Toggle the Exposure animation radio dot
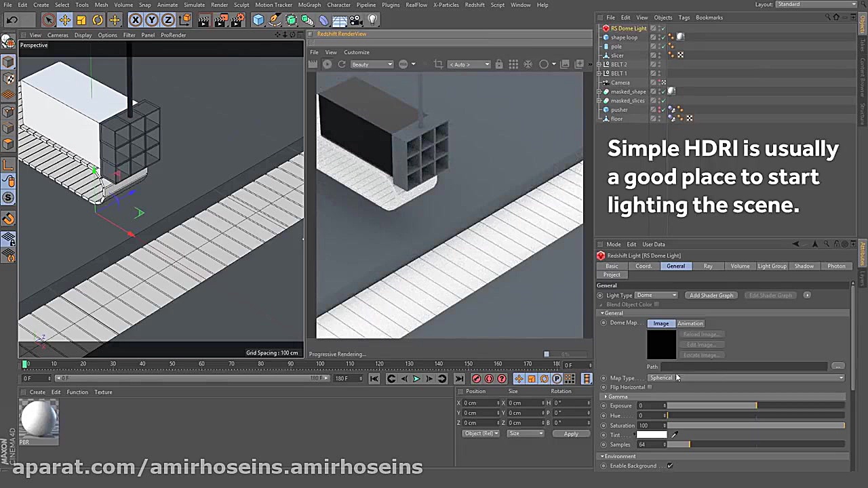 (604, 406)
